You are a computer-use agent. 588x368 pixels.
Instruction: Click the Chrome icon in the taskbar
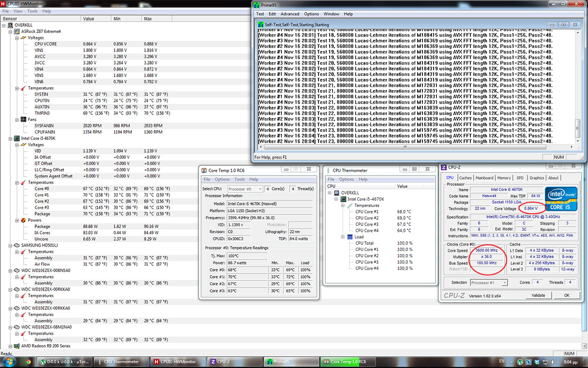click(x=28, y=362)
